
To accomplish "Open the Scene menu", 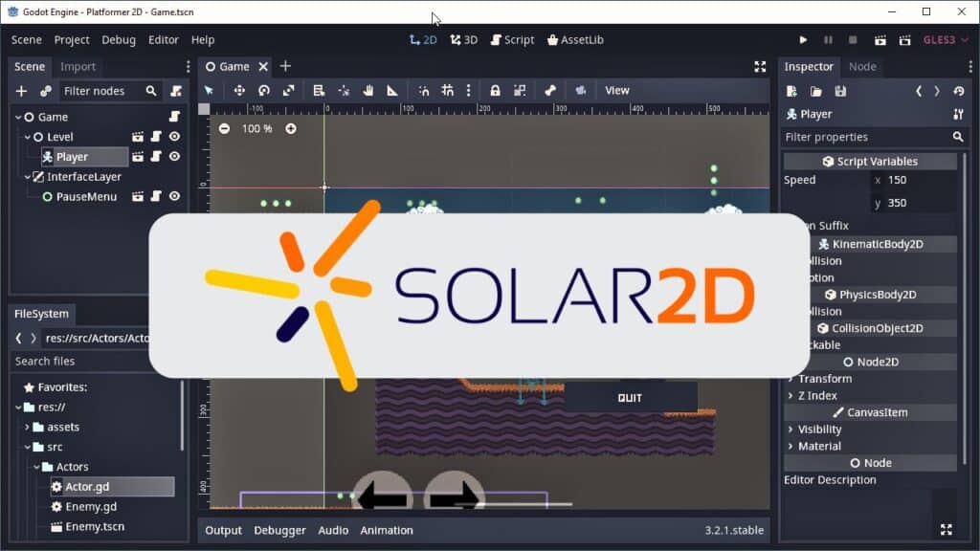I will [x=26, y=40].
